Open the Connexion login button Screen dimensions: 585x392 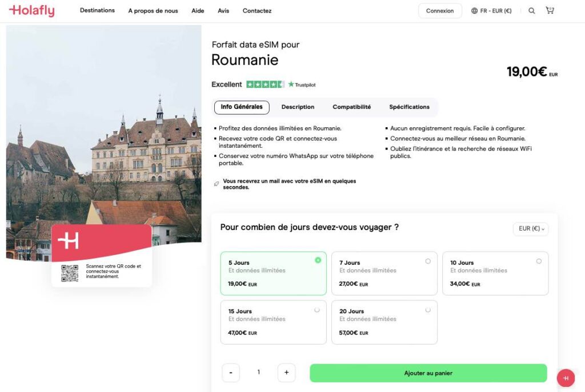(440, 10)
